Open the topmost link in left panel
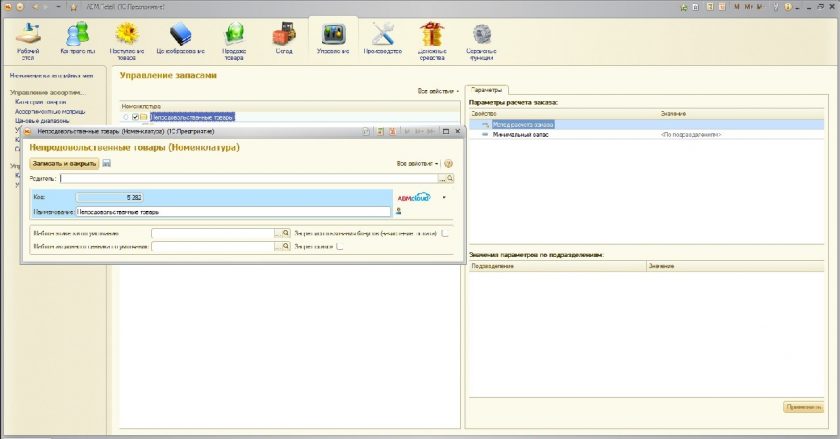 (x=51, y=76)
